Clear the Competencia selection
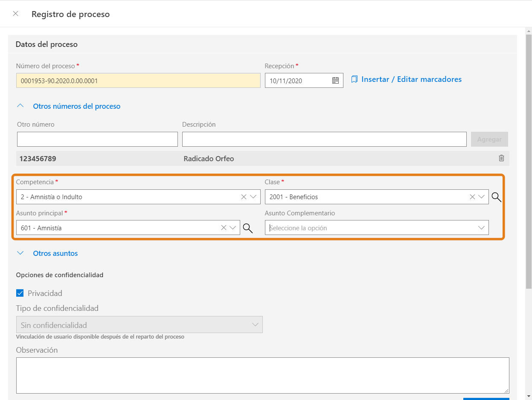The height and width of the screenshot is (400, 532). coord(244,197)
